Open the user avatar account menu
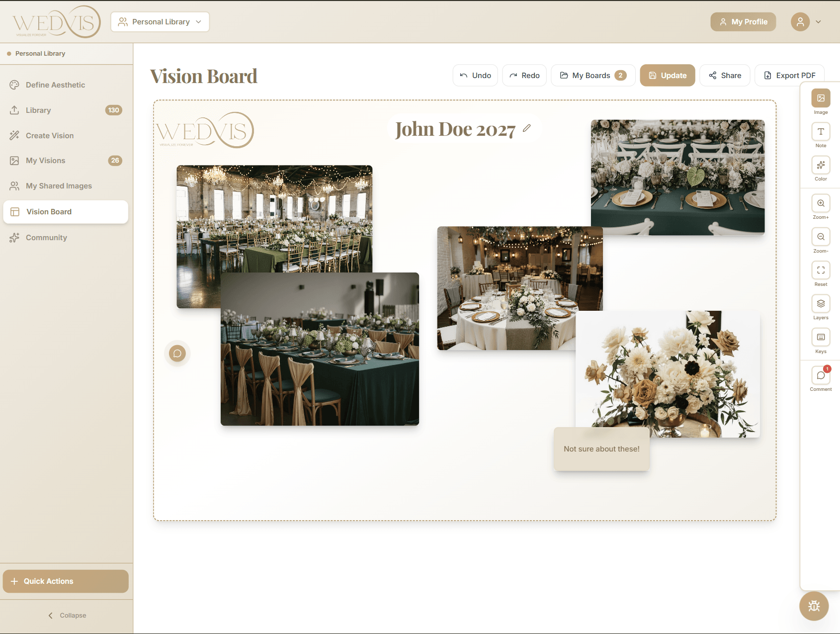 pyautogui.click(x=806, y=22)
